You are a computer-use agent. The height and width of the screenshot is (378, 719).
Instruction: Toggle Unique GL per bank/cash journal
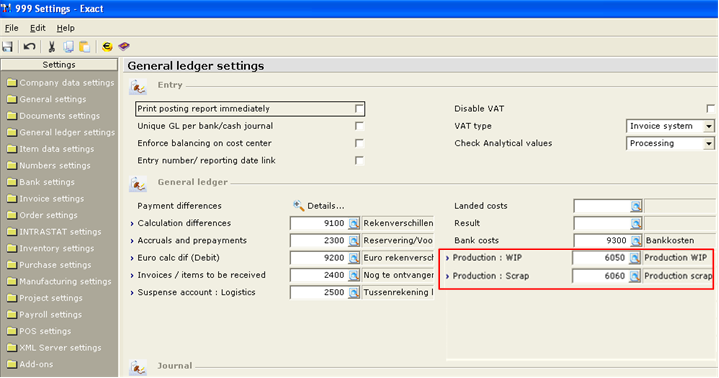tap(359, 126)
